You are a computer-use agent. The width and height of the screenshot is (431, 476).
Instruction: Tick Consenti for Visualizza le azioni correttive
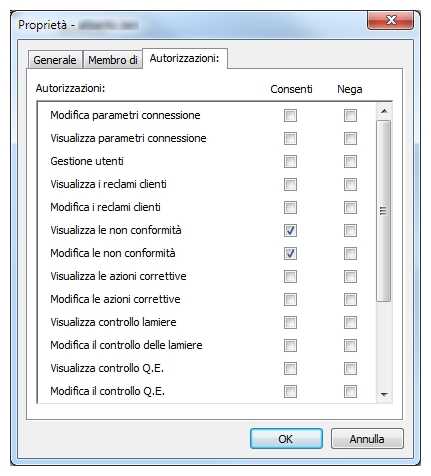click(x=290, y=276)
